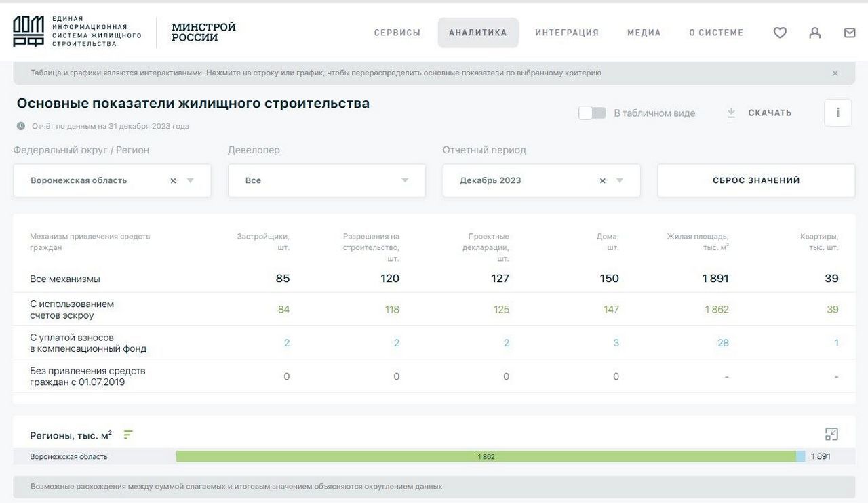Click the escrow Разрешения на строительство value 118

click(x=392, y=310)
